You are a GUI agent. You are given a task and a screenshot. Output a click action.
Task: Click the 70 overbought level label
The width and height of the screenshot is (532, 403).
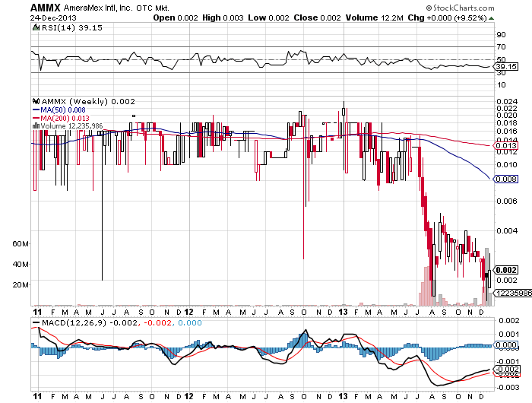501,47
